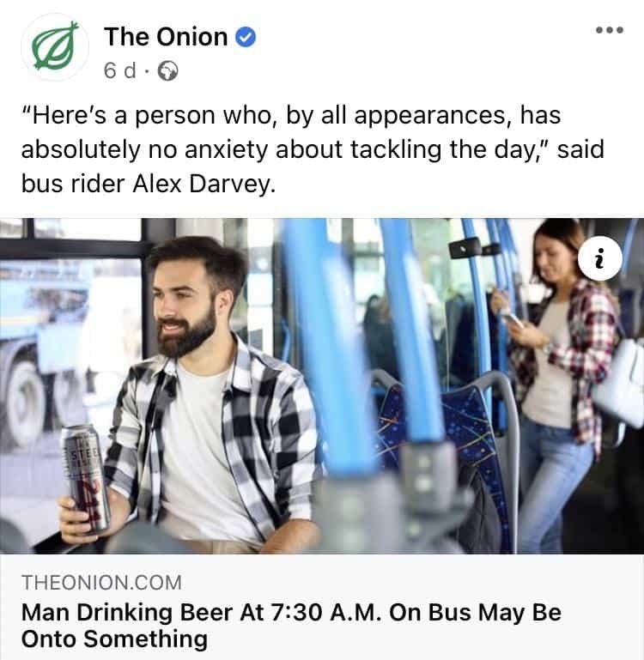644x660 pixels.
Task: Open the three-dot post options menu
Action: coord(608,30)
